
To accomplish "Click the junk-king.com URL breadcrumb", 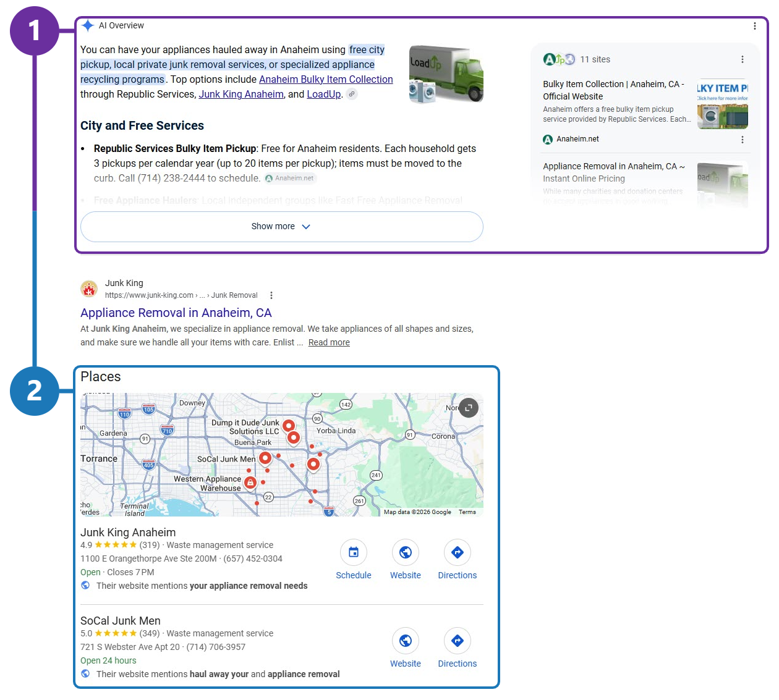I will tap(181, 295).
